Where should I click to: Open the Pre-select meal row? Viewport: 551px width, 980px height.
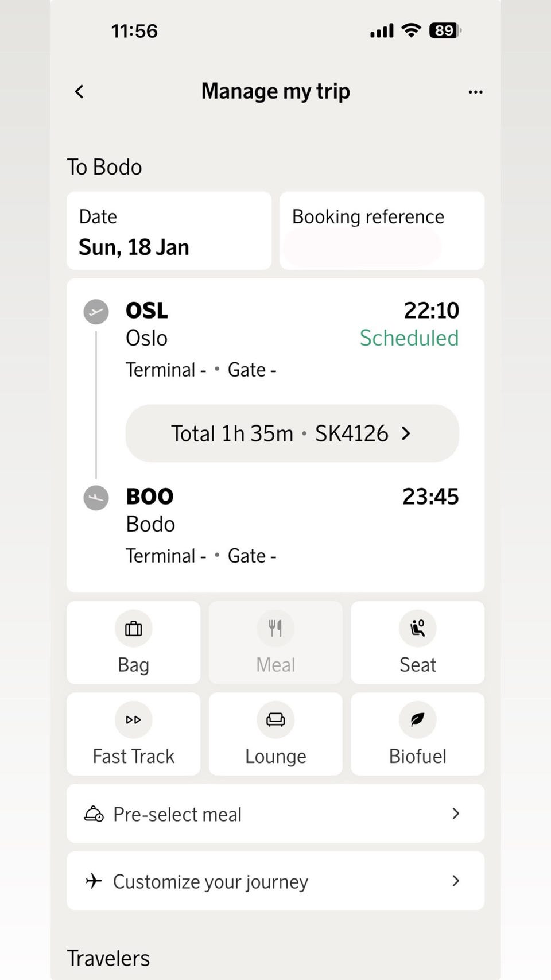click(275, 814)
